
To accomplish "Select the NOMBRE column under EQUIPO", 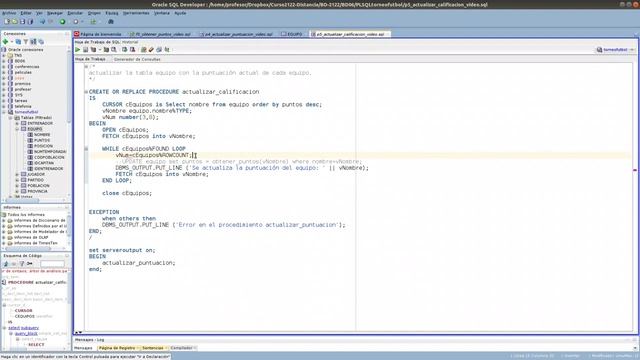I will click(42, 135).
